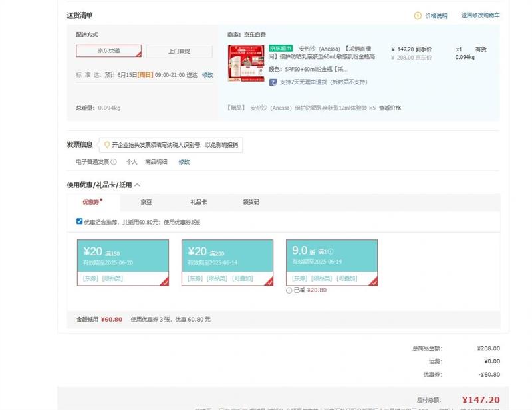
Task: Deselect the ¥20 满150 coupon
Action: (123, 262)
